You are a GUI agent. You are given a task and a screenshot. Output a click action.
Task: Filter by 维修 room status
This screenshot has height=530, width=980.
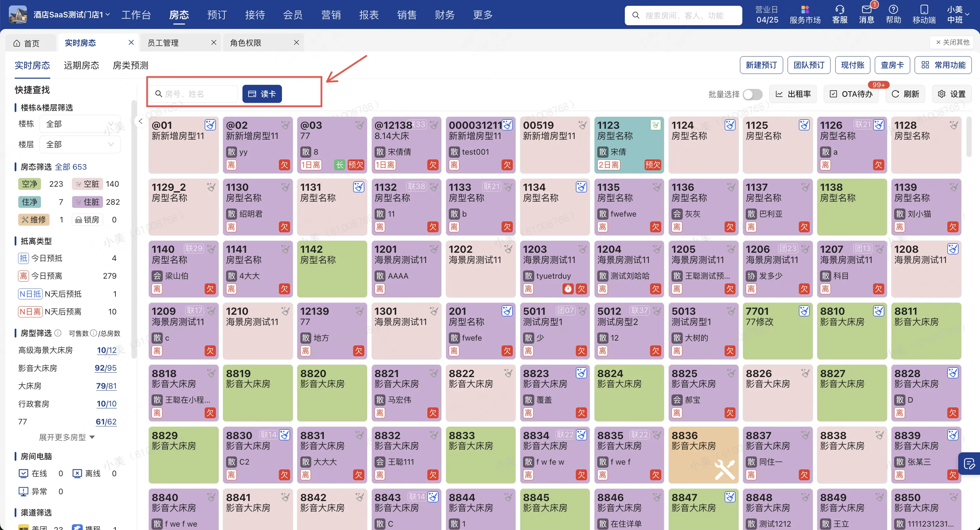pos(34,220)
